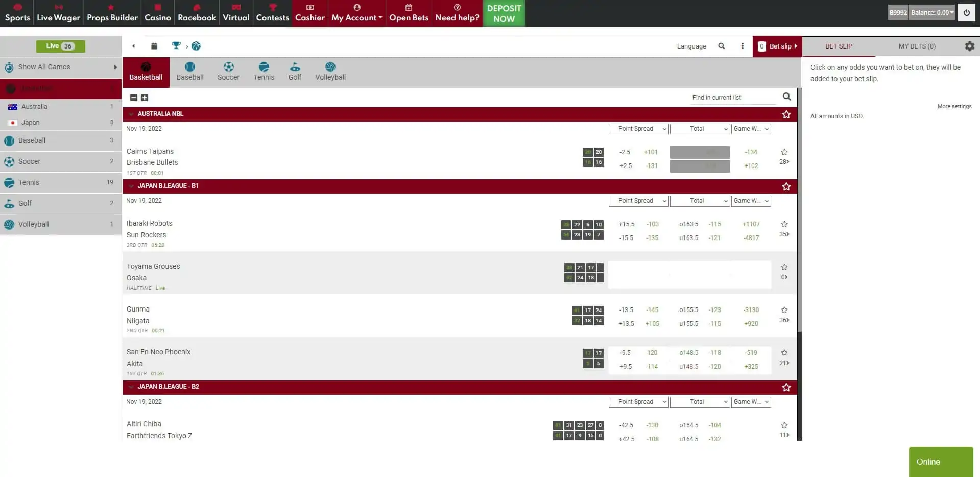This screenshot has width=980, height=477.
Task: Open the calendar schedule view
Action: pos(154,46)
